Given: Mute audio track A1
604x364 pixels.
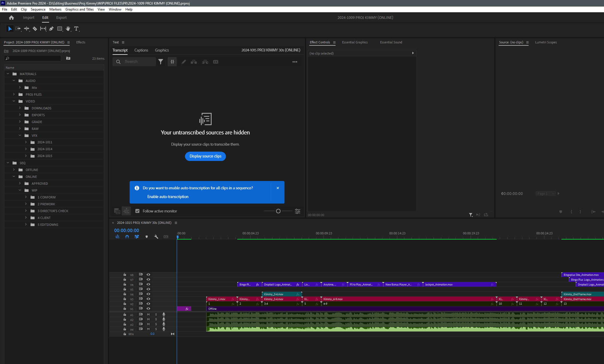Looking at the screenshot, I should [148, 314].
